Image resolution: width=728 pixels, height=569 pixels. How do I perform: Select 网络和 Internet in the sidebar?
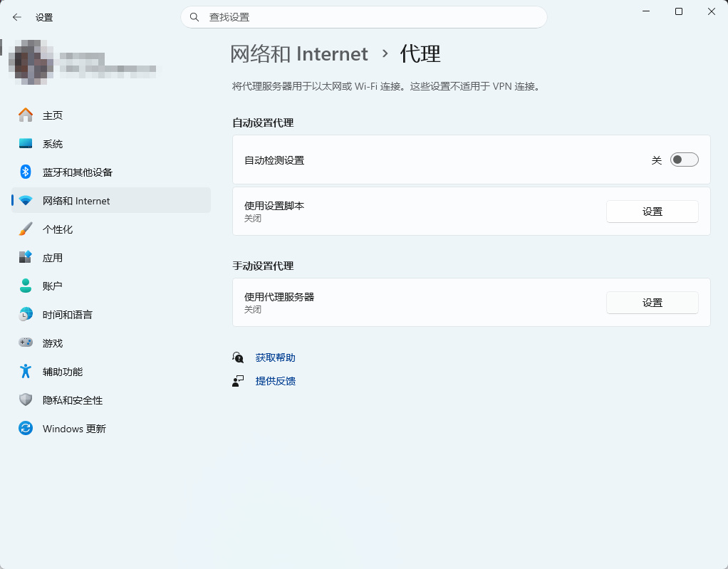(x=76, y=201)
